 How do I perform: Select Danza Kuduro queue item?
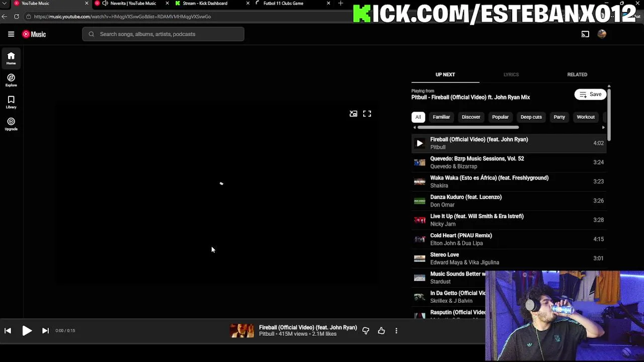509,201
